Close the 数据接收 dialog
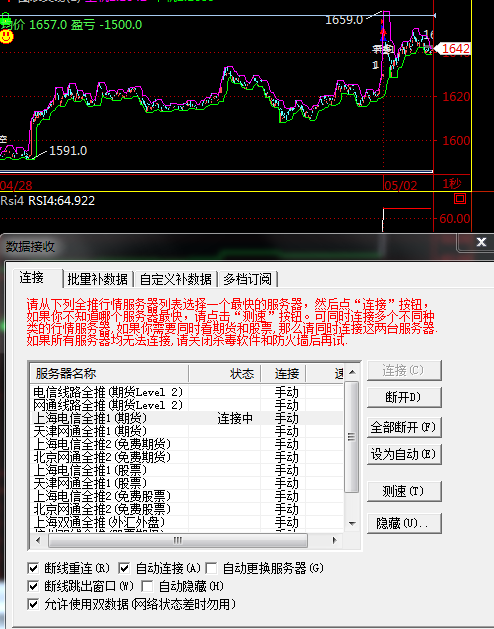This screenshot has height=629, width=494. pyautogui.click(x=481, y=242)
